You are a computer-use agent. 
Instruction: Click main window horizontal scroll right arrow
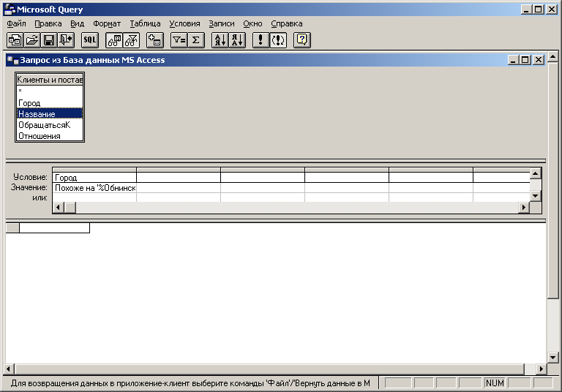tap(542, 369)
